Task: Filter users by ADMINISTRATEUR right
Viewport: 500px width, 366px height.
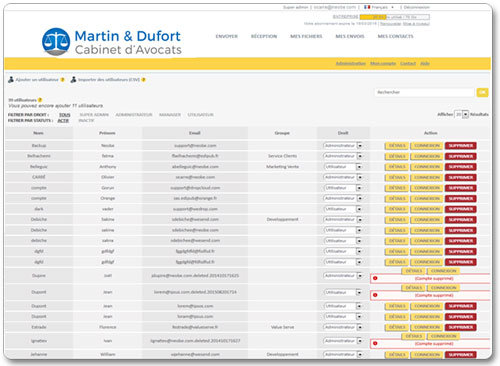Action: pos(134,115)
